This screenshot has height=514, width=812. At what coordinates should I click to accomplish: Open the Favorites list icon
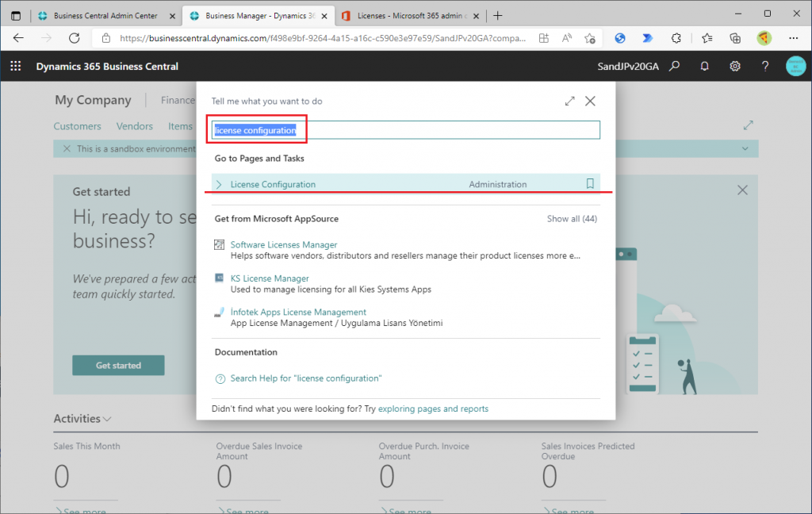707,38
